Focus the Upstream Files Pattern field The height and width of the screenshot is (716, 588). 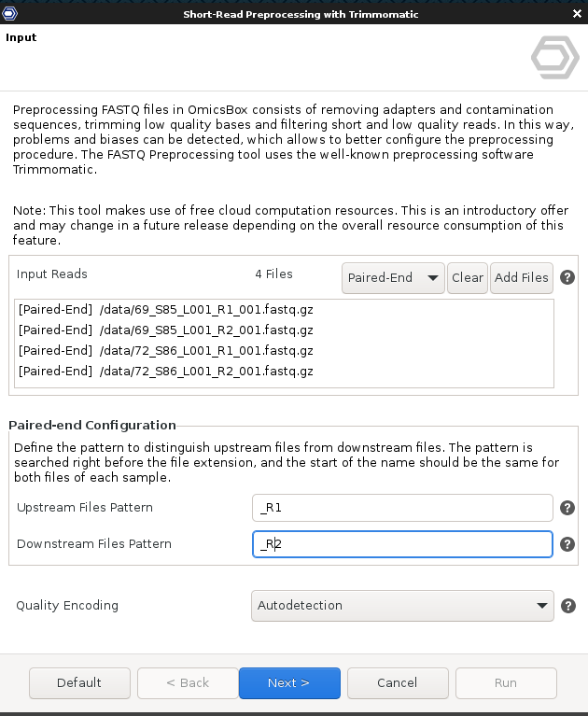point(402,508)
